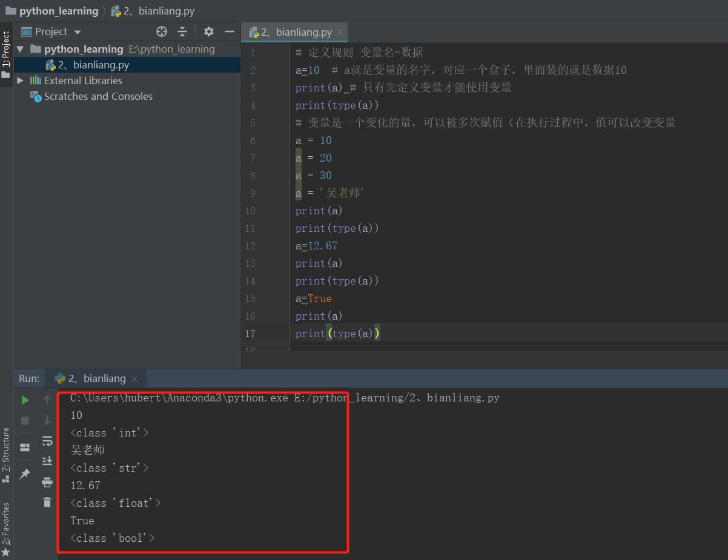
Task: Pin the Run tab with the pin icon
Action: (x=25, y=474)
